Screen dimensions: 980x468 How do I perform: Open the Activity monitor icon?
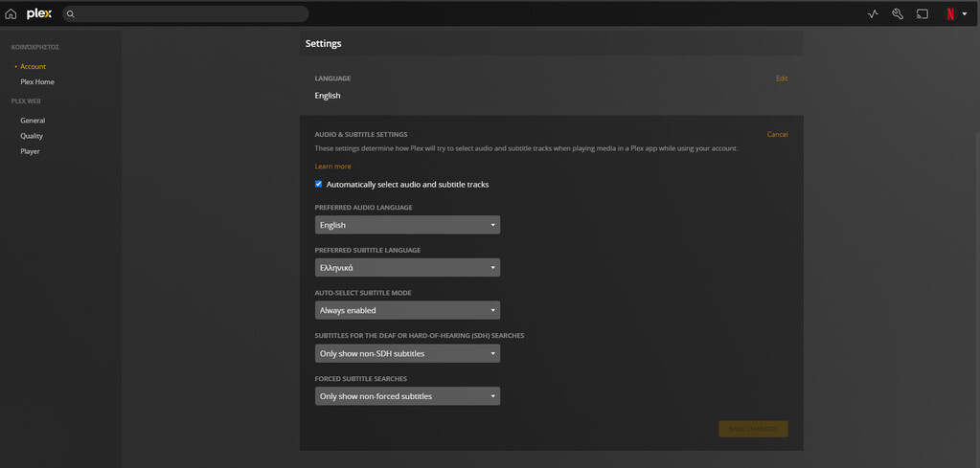tap(873, 14)
